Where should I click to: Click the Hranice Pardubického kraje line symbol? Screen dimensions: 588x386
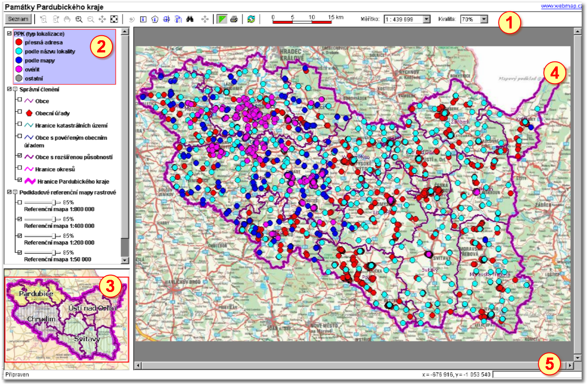pos(30,181)
